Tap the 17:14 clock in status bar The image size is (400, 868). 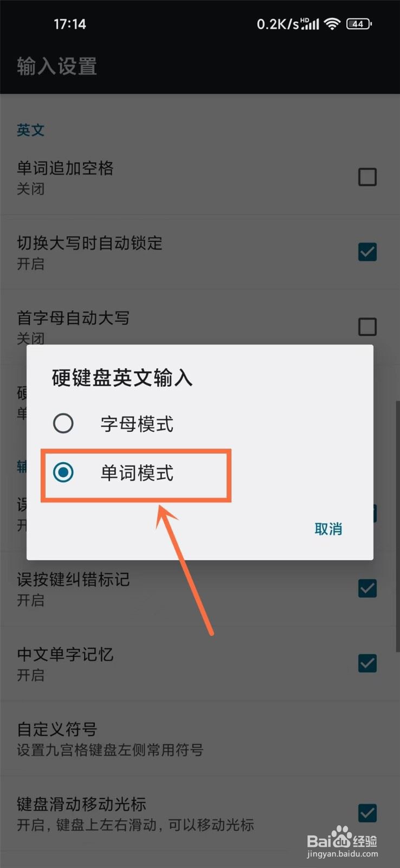pos(69,24)
